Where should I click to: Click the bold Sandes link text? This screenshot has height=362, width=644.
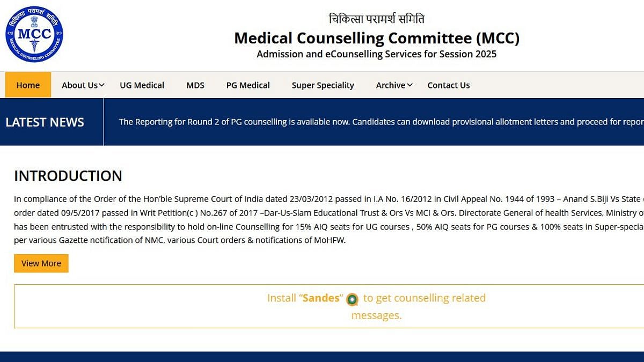pyautogui.click(x=321, y=298)
